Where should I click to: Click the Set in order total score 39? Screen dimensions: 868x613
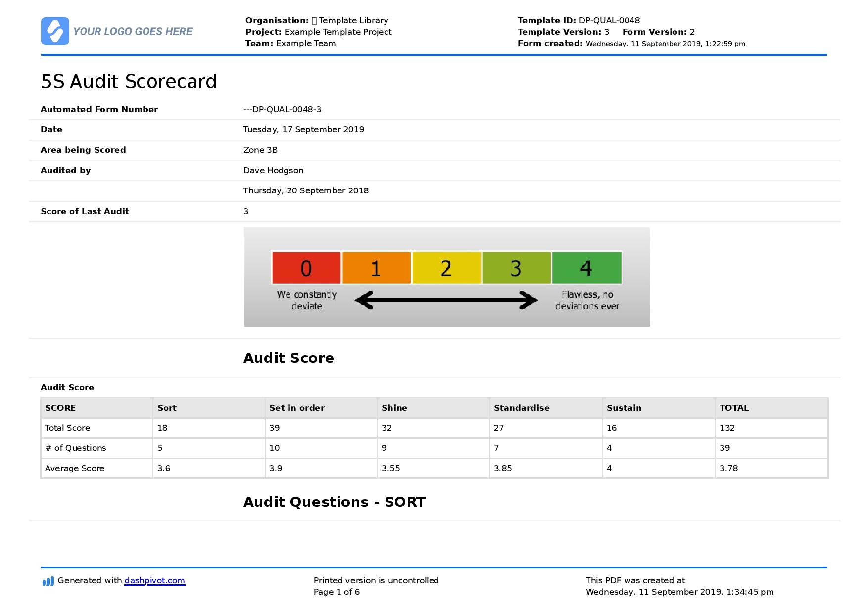(275, 428)
